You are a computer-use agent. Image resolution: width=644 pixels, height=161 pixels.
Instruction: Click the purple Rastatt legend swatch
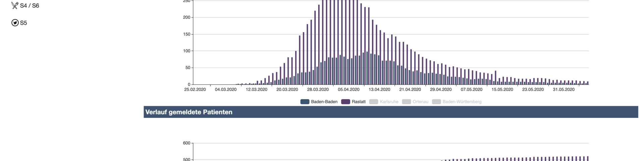(345, 102)
